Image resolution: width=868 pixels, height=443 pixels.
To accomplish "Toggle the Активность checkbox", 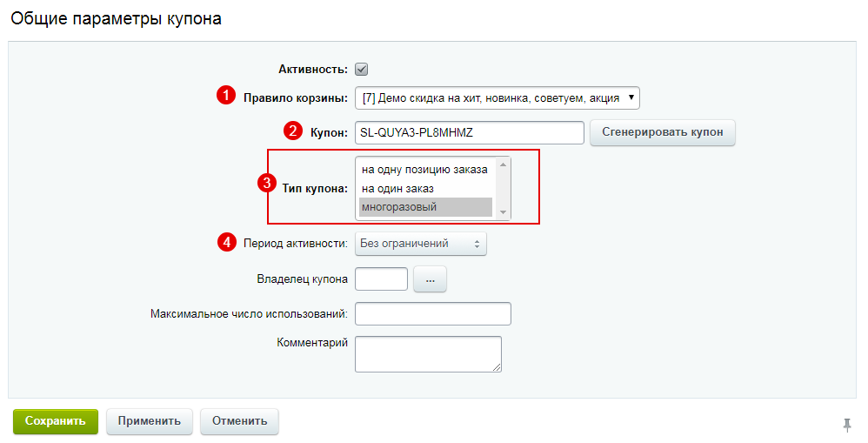I will tap(362, 70).
